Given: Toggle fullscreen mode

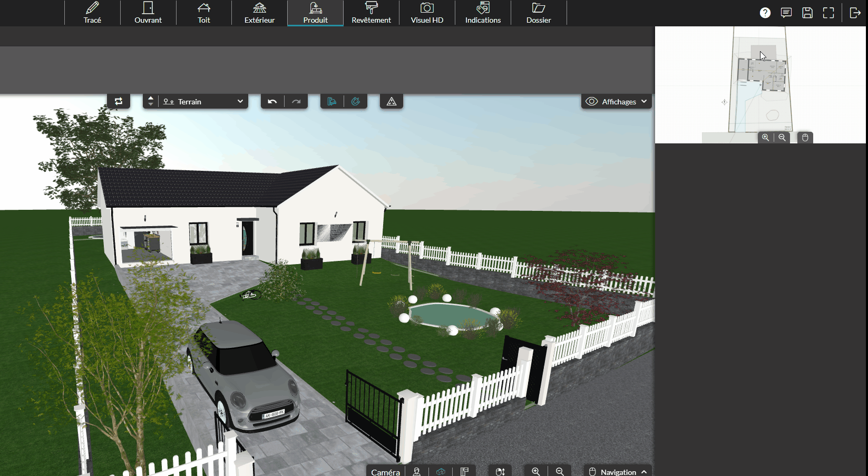Looking at the screenshot, I should tap(828, 13).
